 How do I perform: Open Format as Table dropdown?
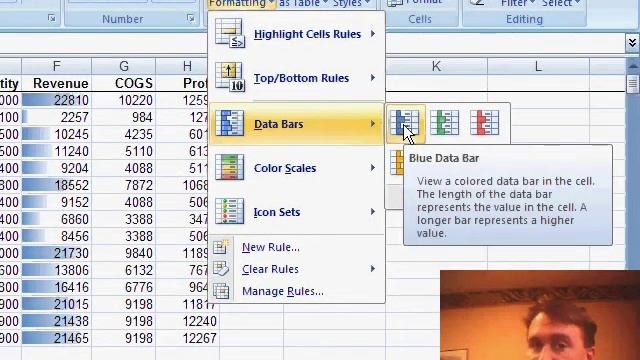tap(303, 4)
